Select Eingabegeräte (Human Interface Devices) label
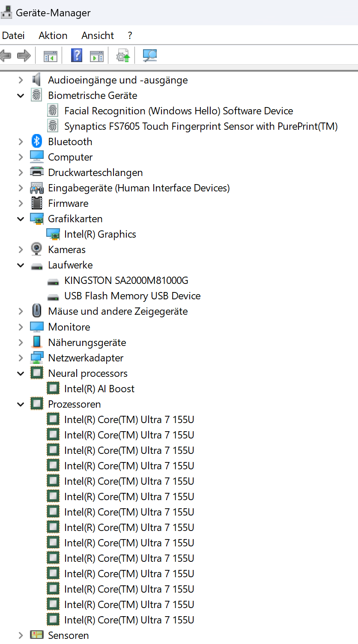 [x=139, y=188]
